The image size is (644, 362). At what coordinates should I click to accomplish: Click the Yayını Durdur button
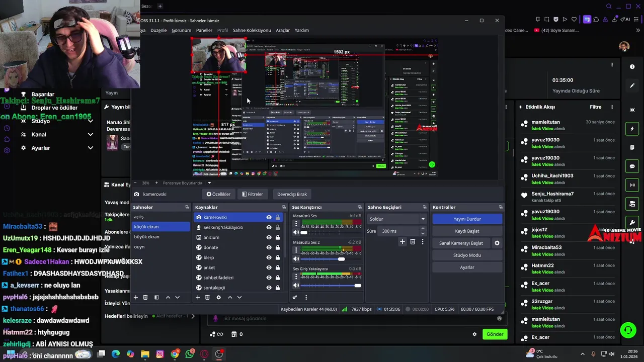tap(467, 219)
